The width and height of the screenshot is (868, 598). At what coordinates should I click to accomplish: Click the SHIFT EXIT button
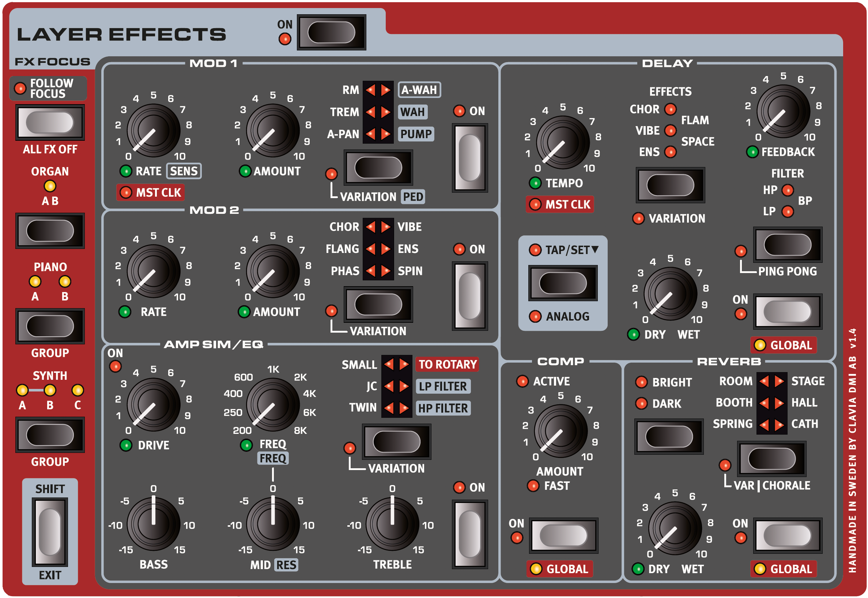click(50, 531)
